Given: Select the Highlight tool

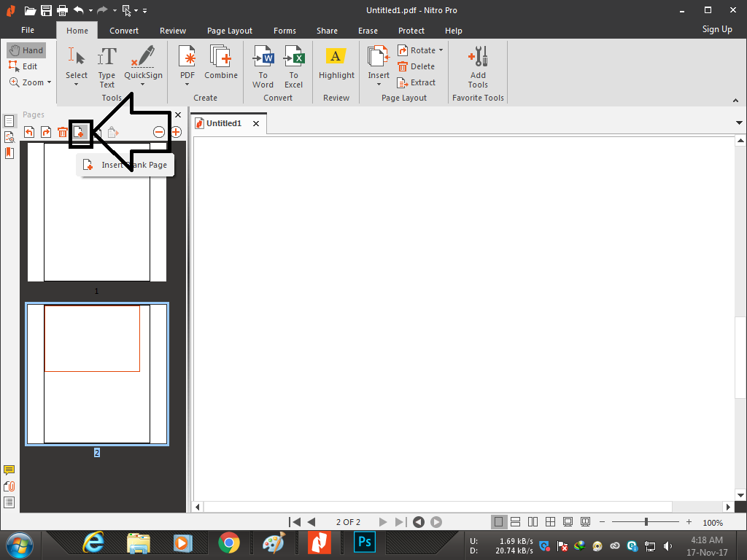Looking at the screenshot, I should click(x=336, y=63).
